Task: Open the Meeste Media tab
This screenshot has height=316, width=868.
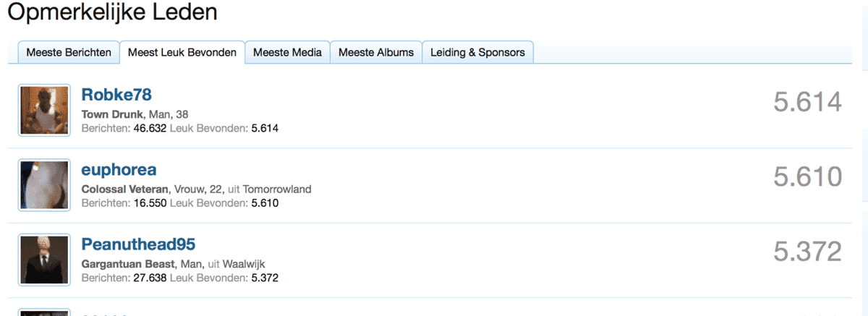Action: point(288,52)
